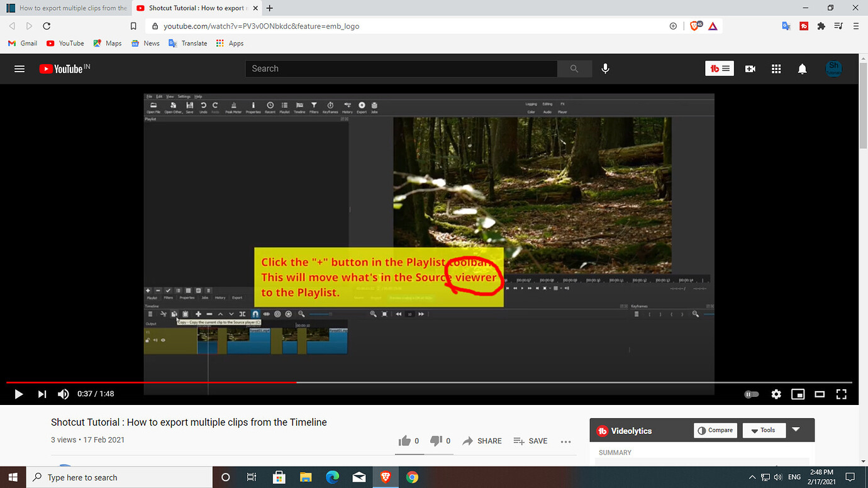The height and width of the screenshot is (488, 868).
Task: Expand the Videolytics panel dropdown arrow
Action: (x=796, y=430)
